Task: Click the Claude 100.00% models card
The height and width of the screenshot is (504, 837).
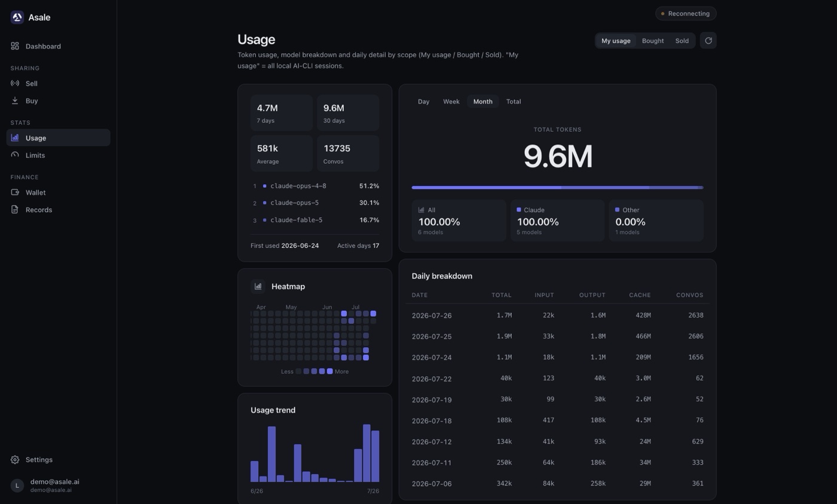Action: coord(557,221)
